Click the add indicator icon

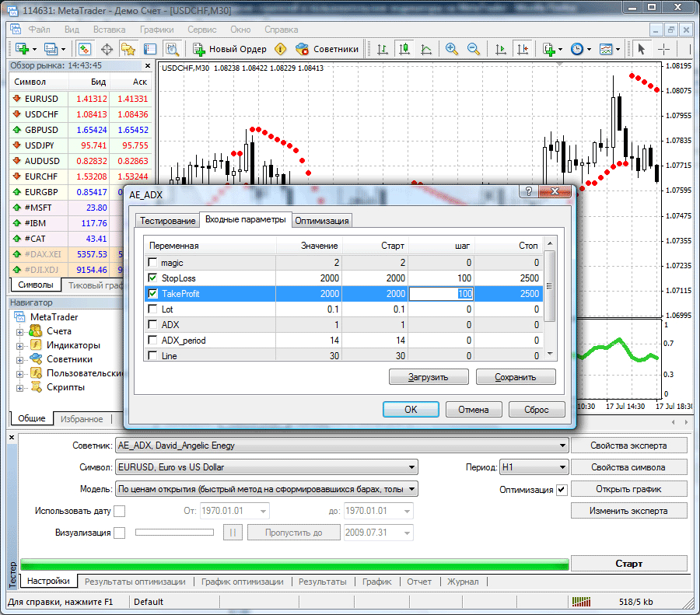(x=549, y=49)
